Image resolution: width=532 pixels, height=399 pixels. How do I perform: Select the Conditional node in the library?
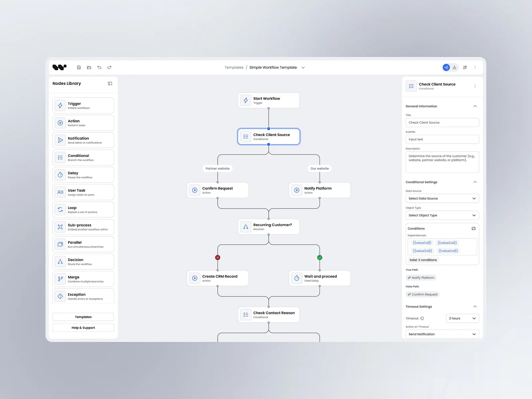click(60, 157)
